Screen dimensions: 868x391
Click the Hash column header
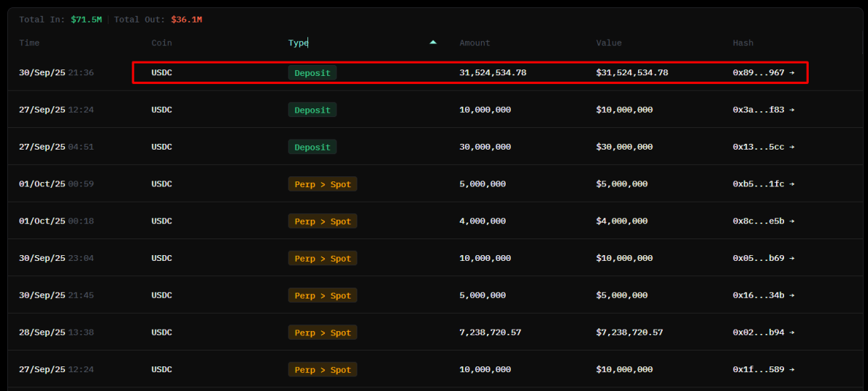743,43
